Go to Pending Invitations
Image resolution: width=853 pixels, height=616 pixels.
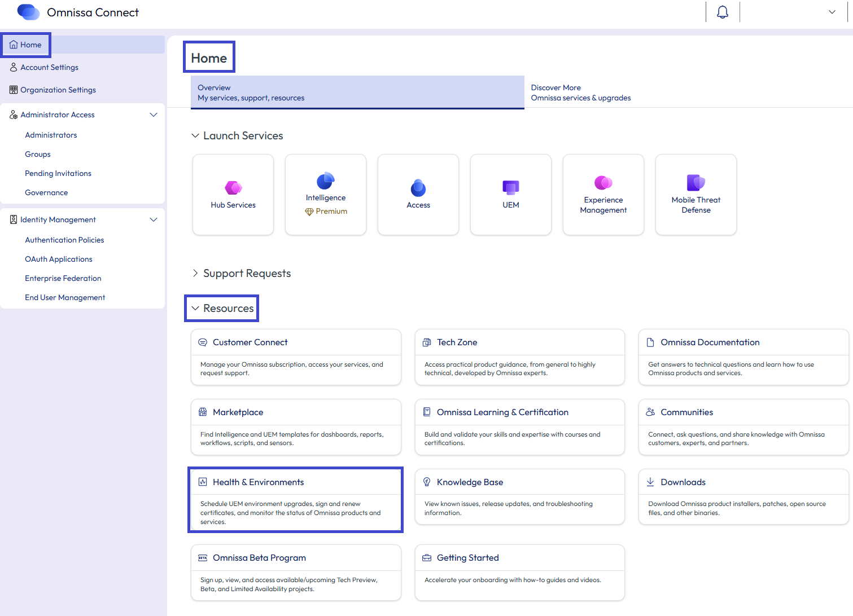click(58, 173)
